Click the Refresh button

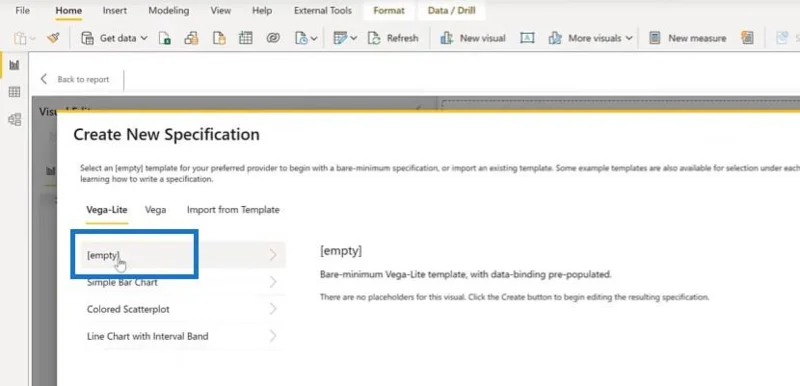(393, 38)
